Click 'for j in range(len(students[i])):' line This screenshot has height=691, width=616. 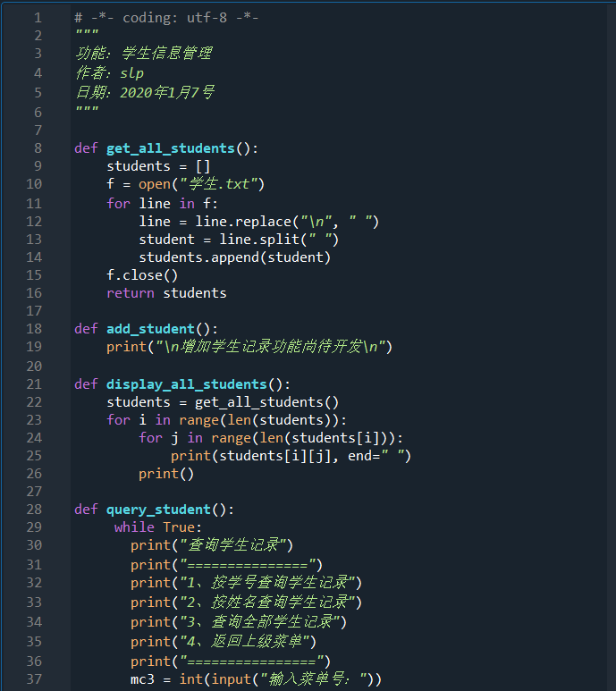[271, 438]
